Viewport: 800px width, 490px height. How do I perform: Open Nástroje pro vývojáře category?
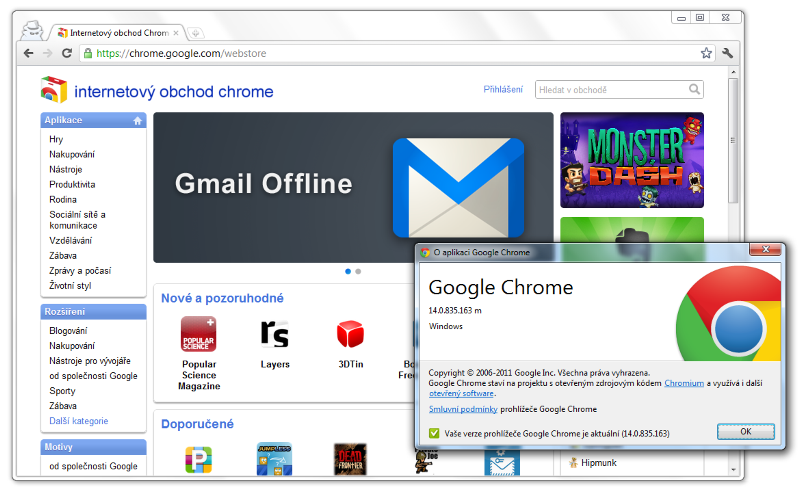click(90, 361)
